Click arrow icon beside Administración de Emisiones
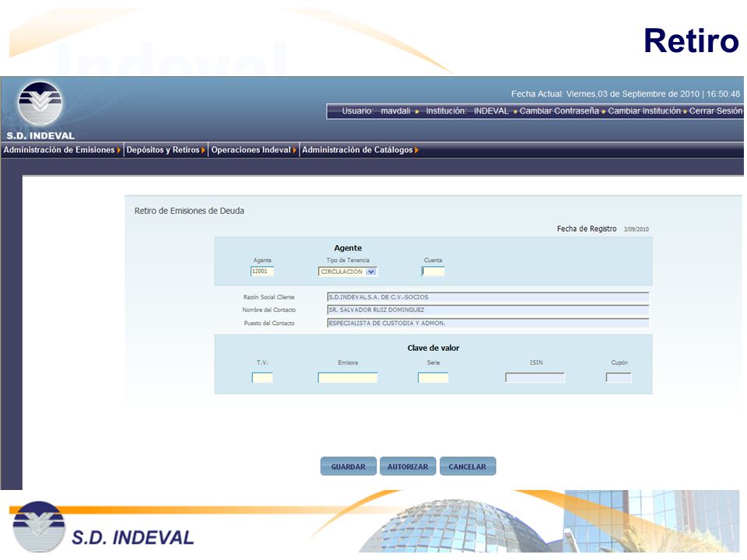747x560 pixels. (118, 150)
